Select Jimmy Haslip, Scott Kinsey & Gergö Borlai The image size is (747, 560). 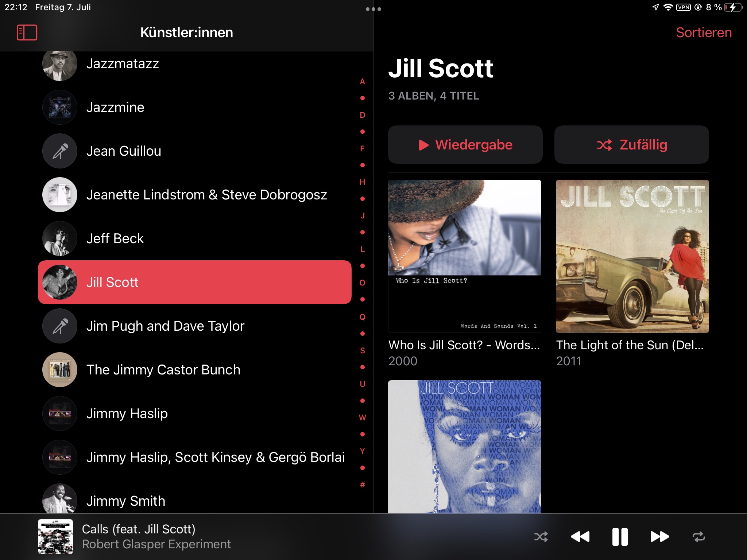[195, 457]
